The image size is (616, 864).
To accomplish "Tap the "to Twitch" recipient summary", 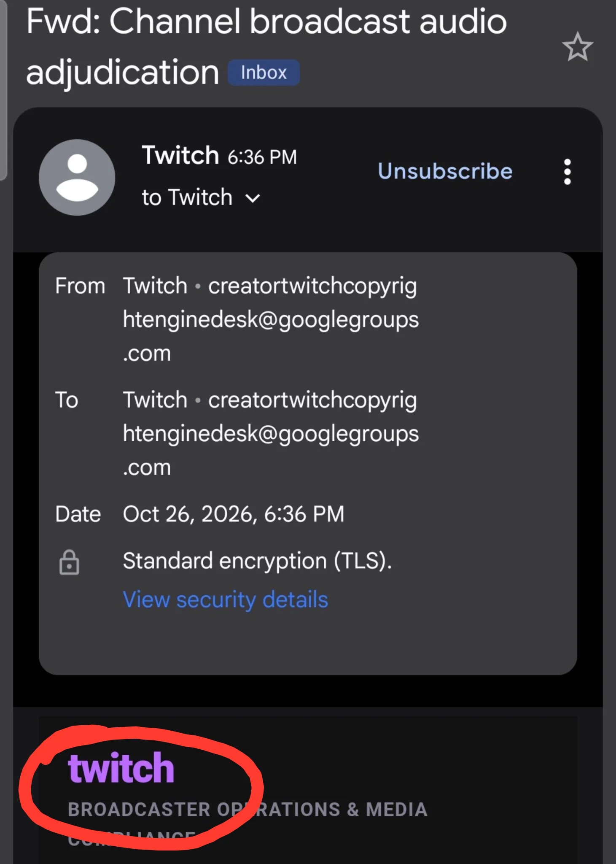I will [187, 197].
